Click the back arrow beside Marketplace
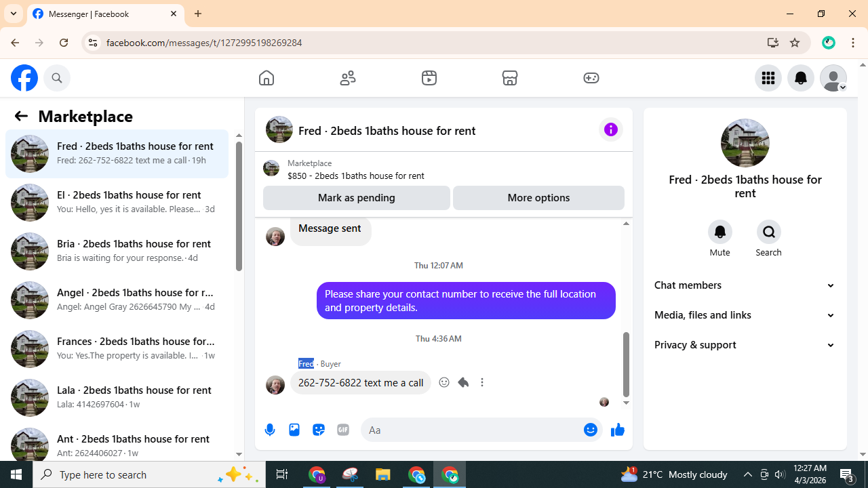The width and height of the screenshot is (868, 488). 21,116
